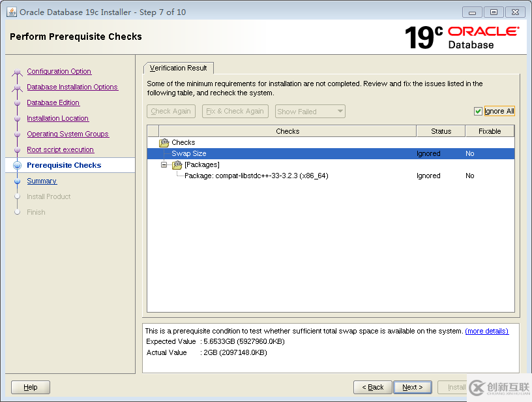Go to Summary step
Viewport: 532px width, 402px height.
[x=42, y=181]
